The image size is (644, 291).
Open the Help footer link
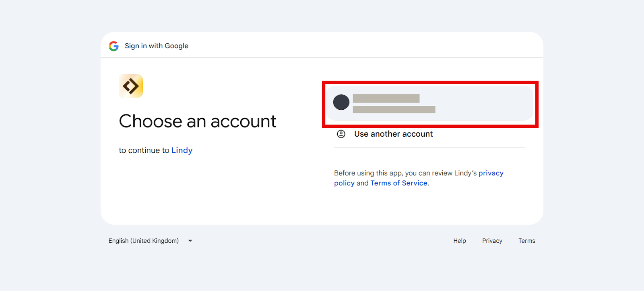[460, 241]
